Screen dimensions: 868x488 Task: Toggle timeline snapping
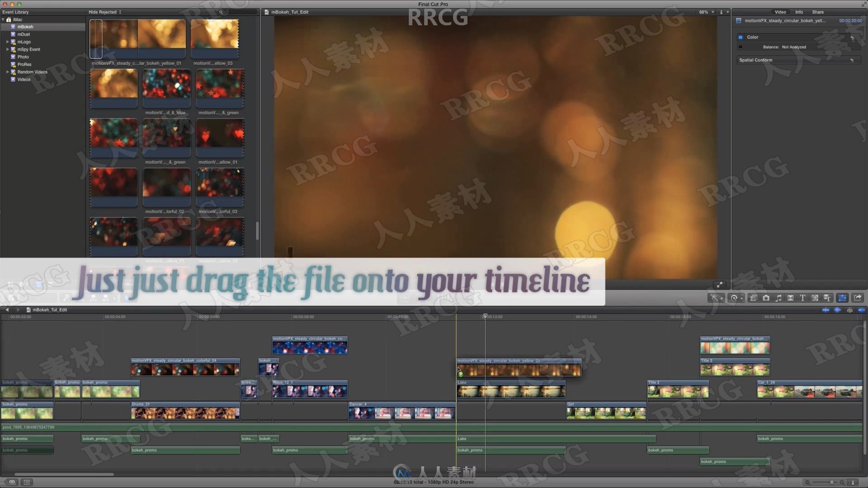click(861, 310)
